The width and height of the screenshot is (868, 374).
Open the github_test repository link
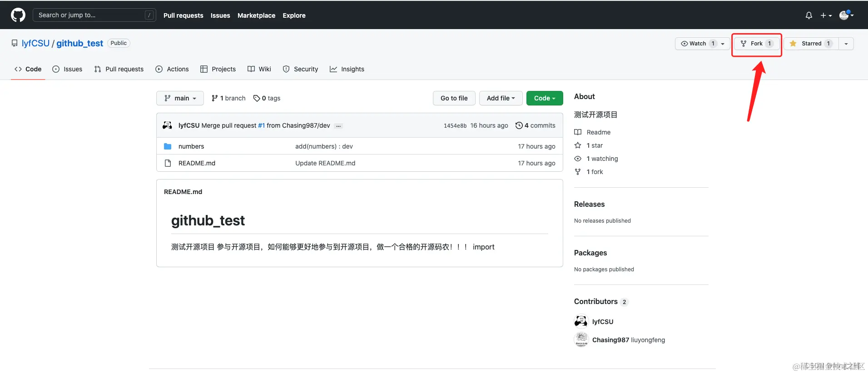pyautogui.click(x=80, y=43)
